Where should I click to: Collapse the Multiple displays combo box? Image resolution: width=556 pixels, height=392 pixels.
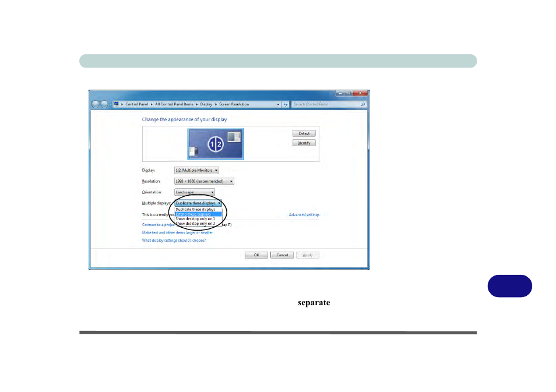(198, 203)
